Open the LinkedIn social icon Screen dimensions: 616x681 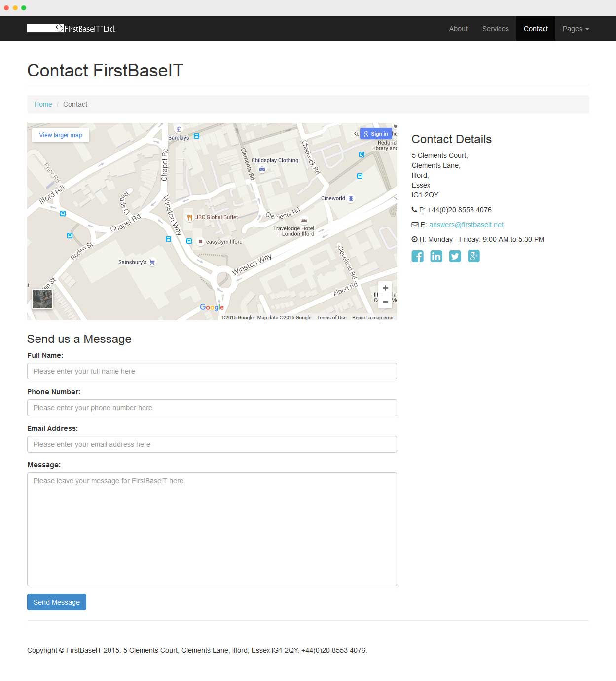[436, 256]
